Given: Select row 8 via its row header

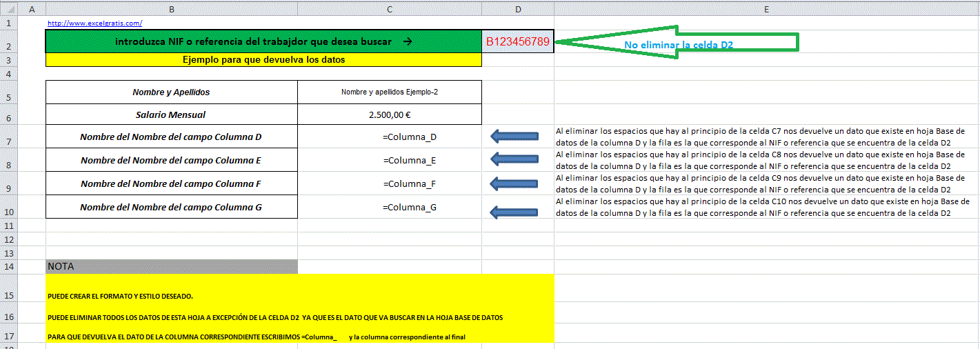Looking at the screenshot, I should pyautogui.click(x=10, y=160).
